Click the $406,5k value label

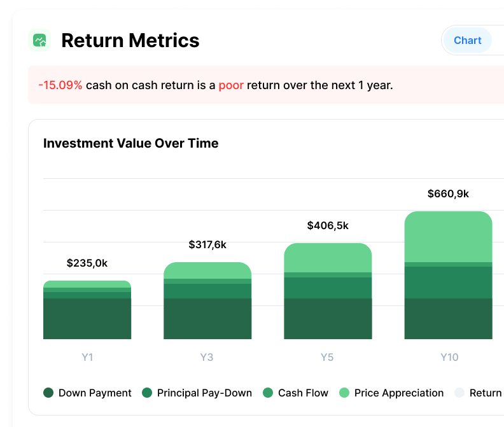[328, 225]
